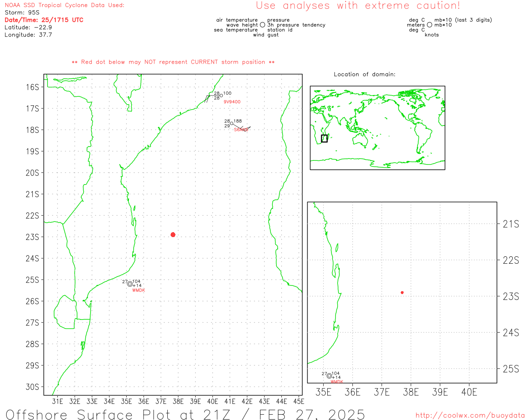The image size is (525, 420).
Task: Click pressure value 104 in the main map
Action: [x=136, y=282]
